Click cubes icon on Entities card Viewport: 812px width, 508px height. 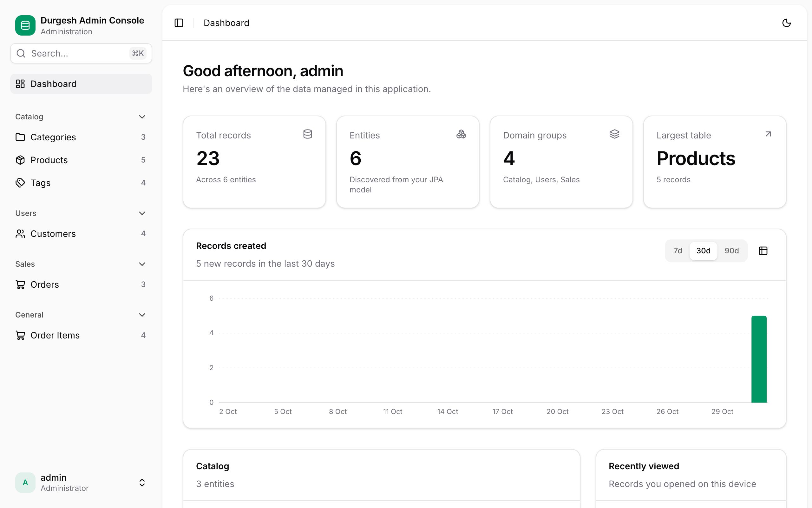click(x=461, y=134)
